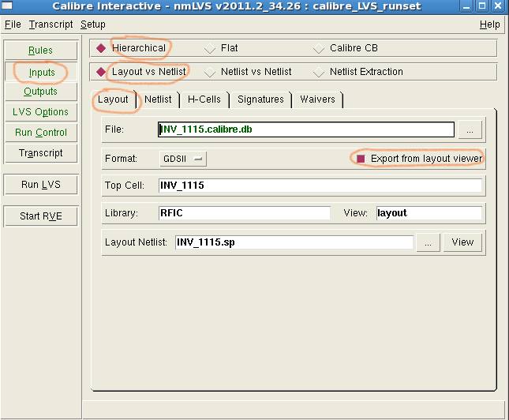
Task: Browse for the layout File path
Action: pyautogui.click(x=470, y=130)
